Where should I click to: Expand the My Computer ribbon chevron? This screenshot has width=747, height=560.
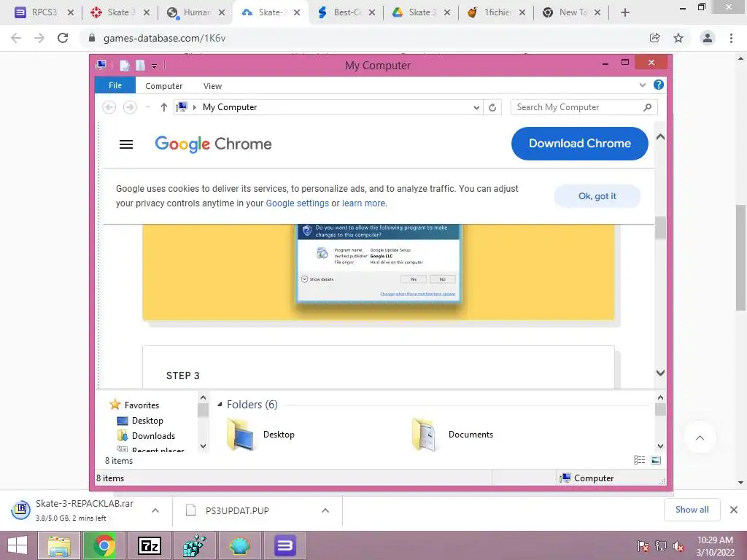[x=643, y=85]
